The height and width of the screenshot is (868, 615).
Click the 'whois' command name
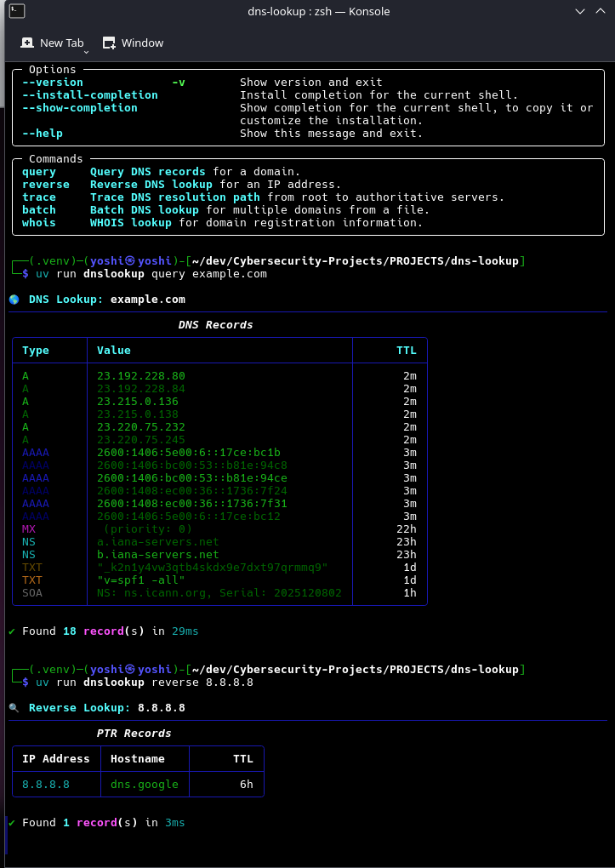(x=39, y=223)
